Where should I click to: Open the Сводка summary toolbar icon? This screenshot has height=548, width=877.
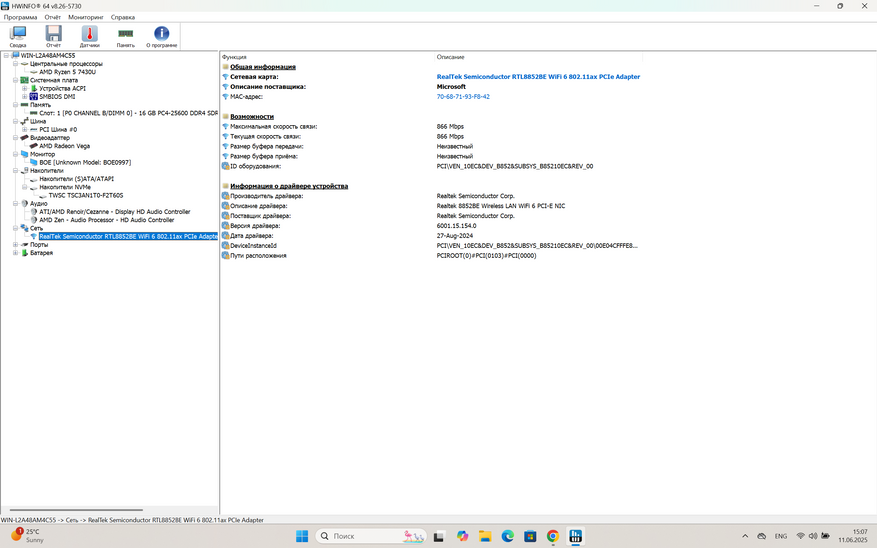18,34
